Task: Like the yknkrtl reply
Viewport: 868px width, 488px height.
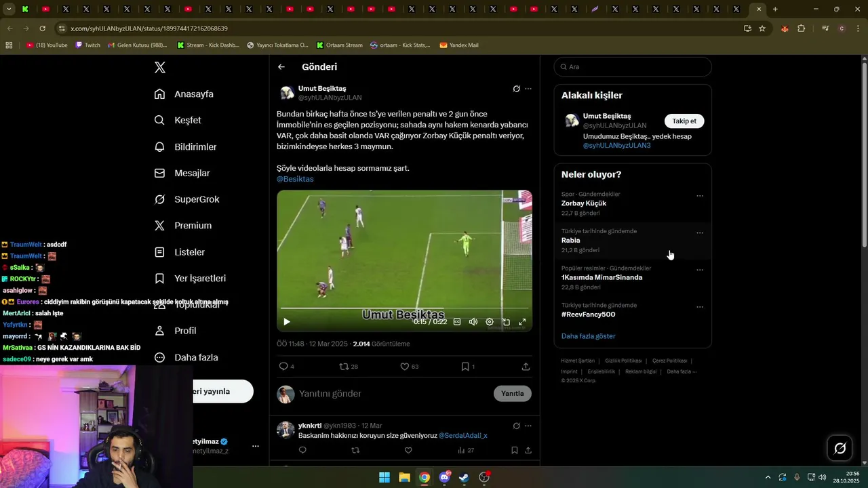Action: (x=408, y=450)
